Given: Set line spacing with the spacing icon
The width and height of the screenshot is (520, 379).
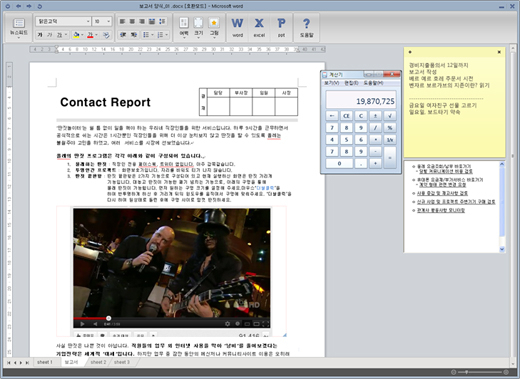Looking at the screenshot, I should pyautogui.click(x=162, y=21).
